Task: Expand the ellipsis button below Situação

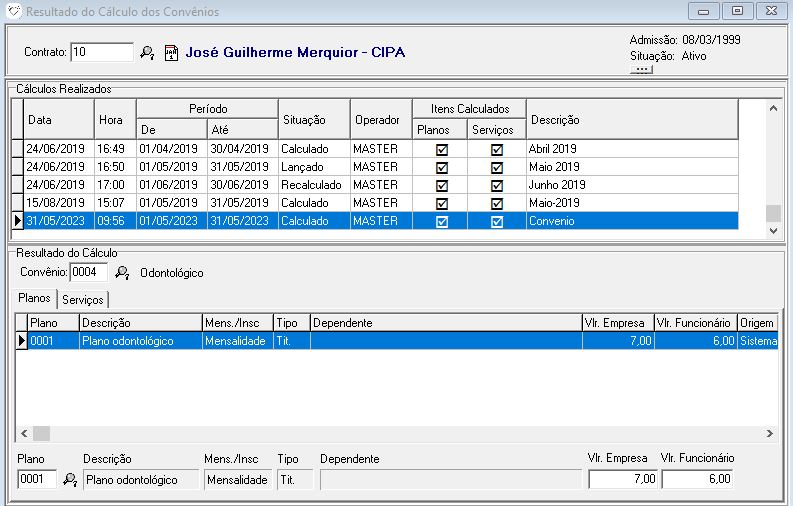Action: click(x=641, y=70)
